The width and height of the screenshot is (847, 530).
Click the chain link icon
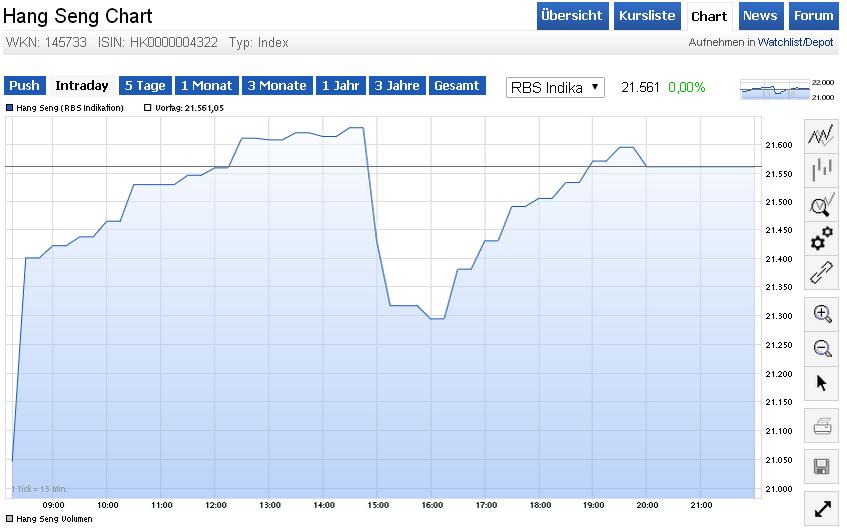pyautogui.click(x=822, y=272)
